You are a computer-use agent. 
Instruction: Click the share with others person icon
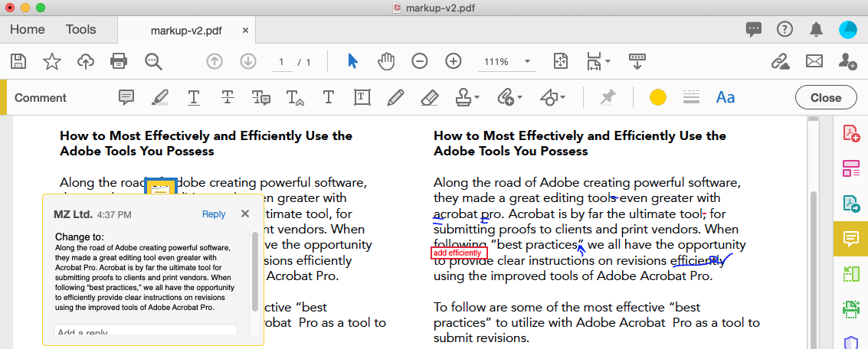coord(847,61)
